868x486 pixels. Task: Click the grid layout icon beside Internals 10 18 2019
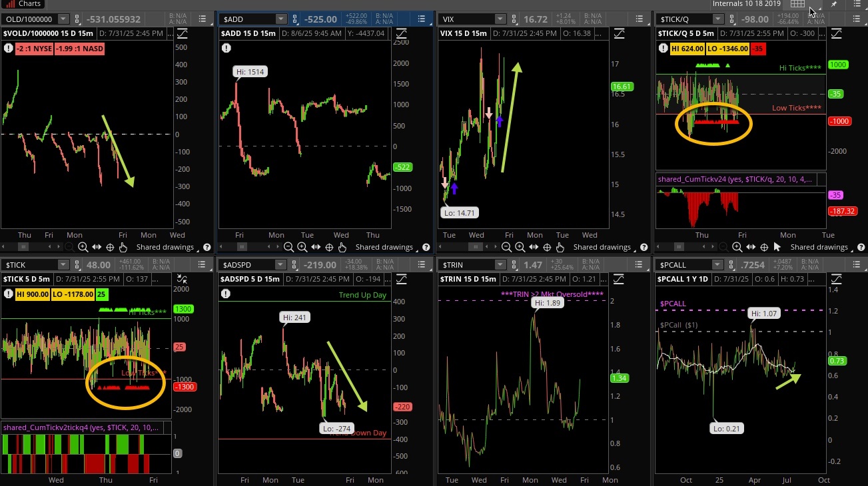[797, 4]
